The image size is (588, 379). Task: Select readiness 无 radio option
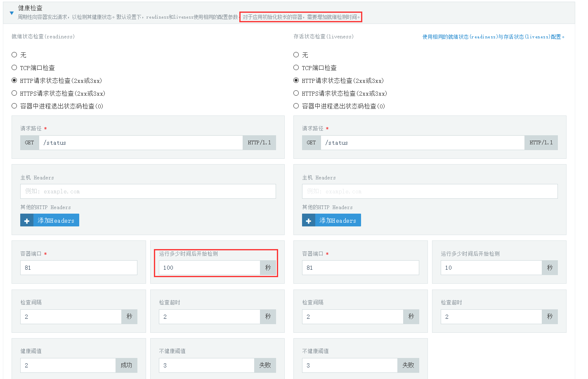pyautogui.click(x=14, y=55)
